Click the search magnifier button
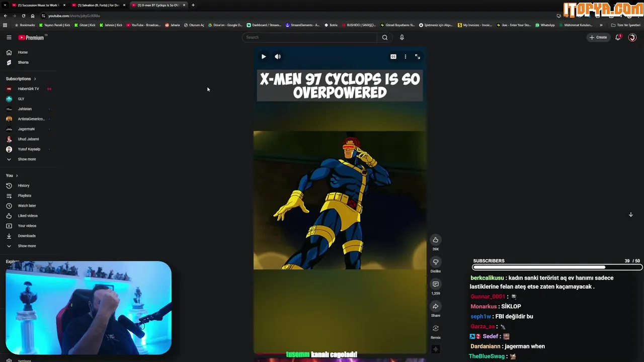Image resolution: width=644 pixels, height=362 pixels. [385, 37]
